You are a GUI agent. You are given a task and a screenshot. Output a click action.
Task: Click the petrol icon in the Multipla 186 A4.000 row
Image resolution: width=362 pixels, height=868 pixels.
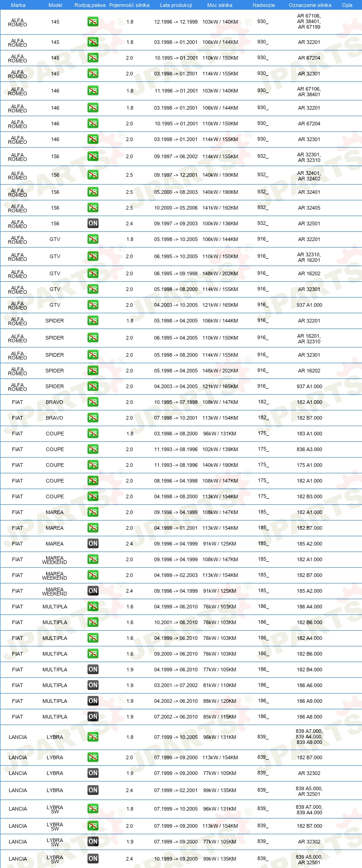click(x=93, y=607)
